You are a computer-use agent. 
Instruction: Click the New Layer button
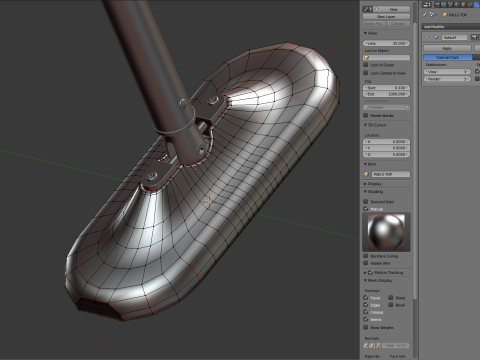pyautogui.click(x=386, y=17)
